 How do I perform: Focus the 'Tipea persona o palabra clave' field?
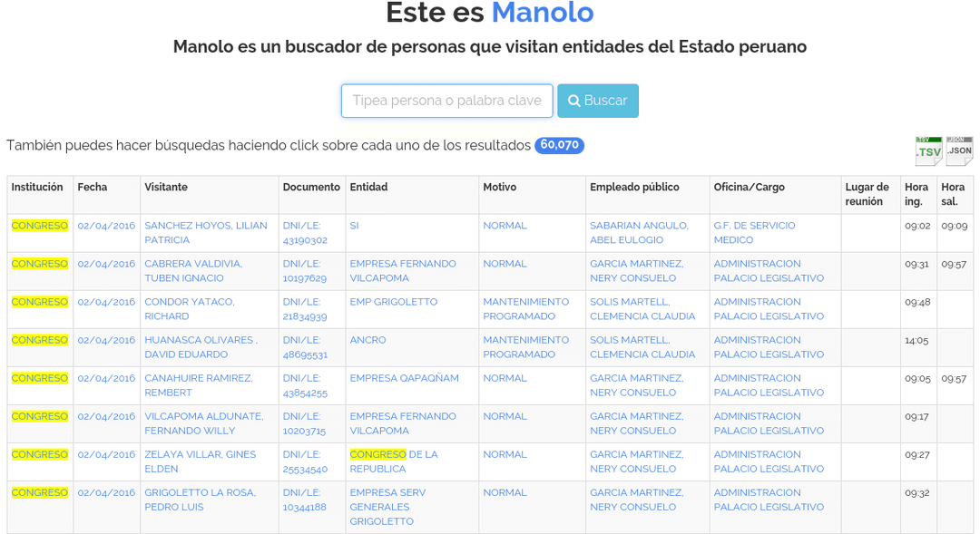point(446,101)
